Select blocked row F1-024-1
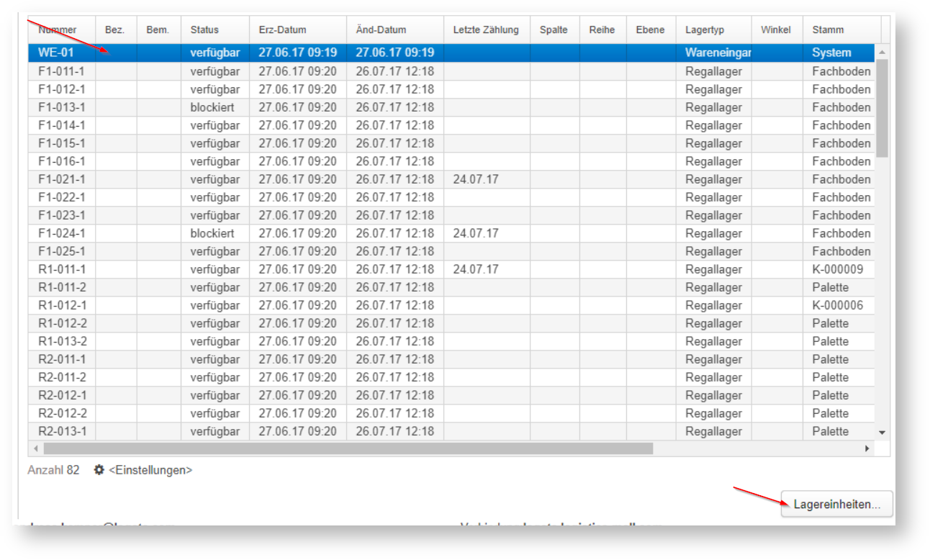The height and width of the screenshot is (560, 930). click(451, 233)
